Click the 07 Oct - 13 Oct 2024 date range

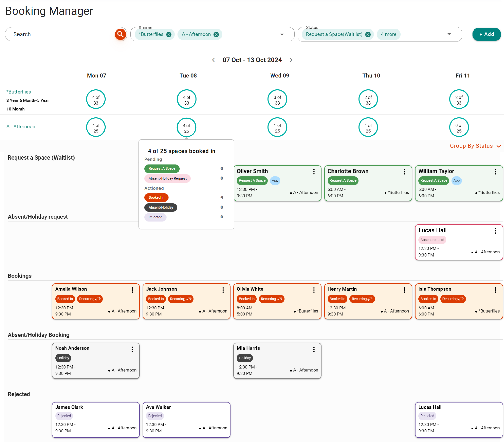pyautogui.click(x=252, y=60)
